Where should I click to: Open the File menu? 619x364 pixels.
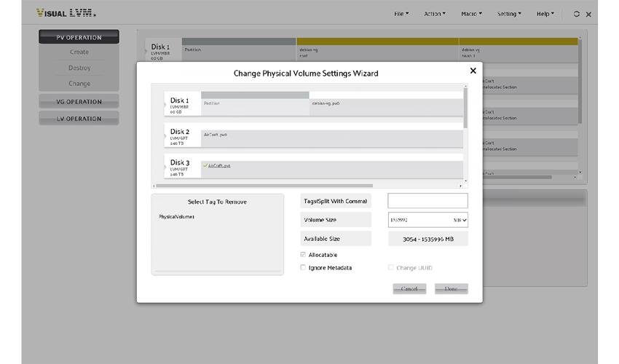tap(401, 14)
